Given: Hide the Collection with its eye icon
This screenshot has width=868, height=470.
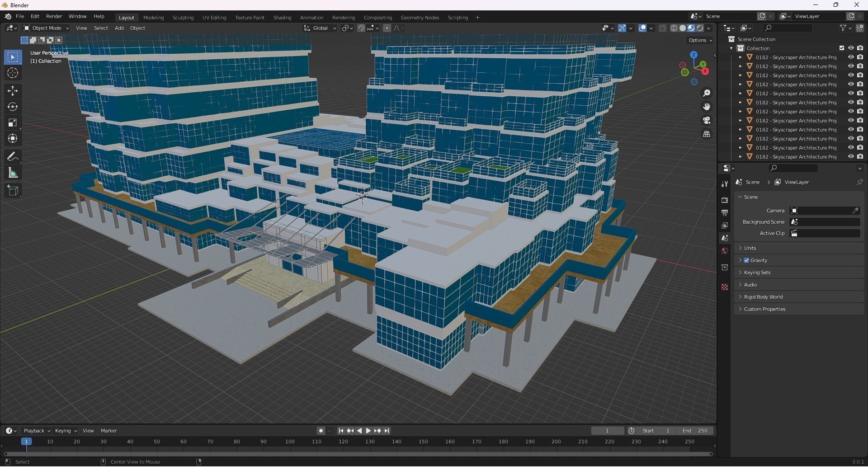Looking at the screenshot, I should point(851,48).
